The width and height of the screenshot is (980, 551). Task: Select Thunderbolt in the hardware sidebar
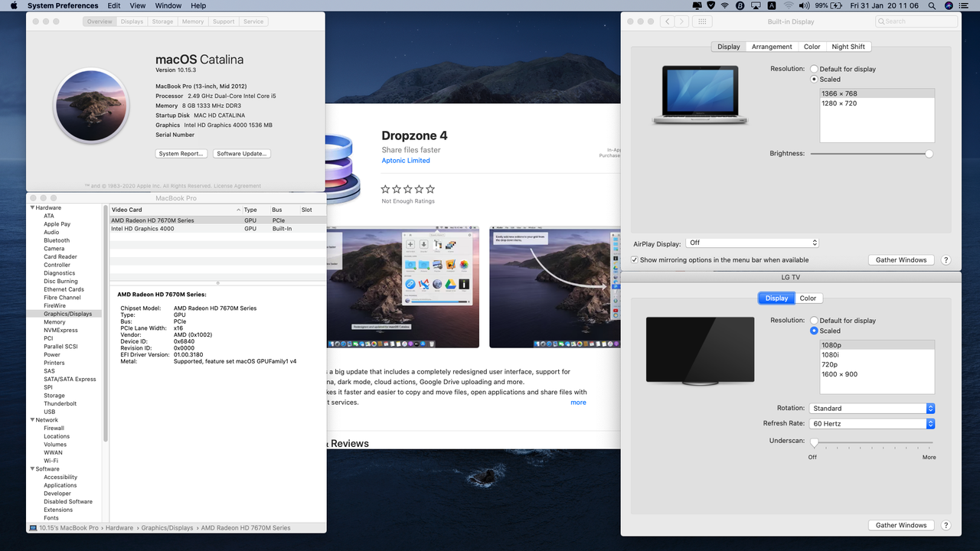60,404
